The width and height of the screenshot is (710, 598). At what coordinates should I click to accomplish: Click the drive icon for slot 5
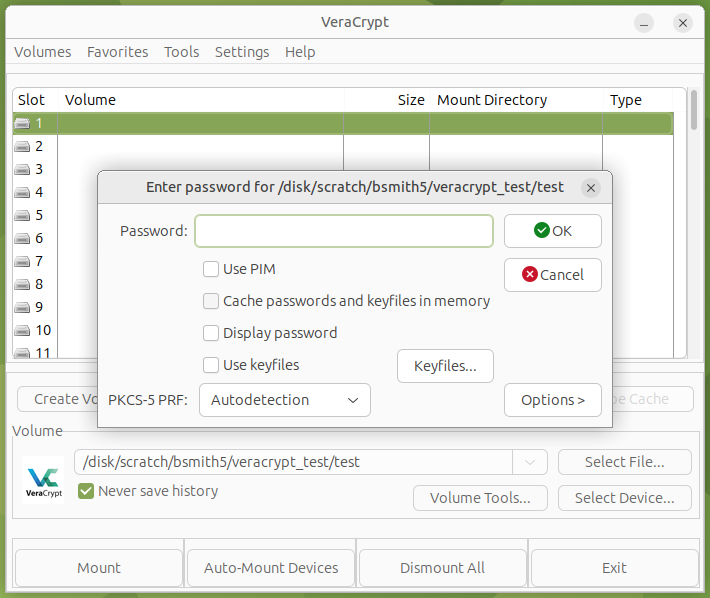[22, 215]
